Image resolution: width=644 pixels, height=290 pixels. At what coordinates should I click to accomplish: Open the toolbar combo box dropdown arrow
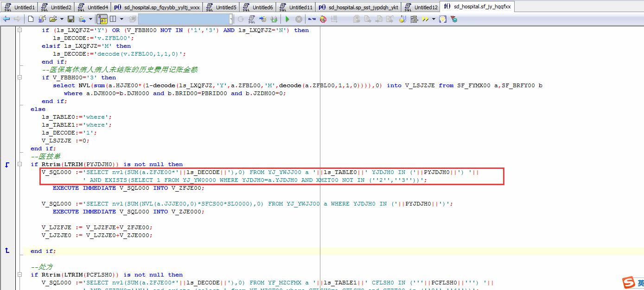[x=230, y=19]
